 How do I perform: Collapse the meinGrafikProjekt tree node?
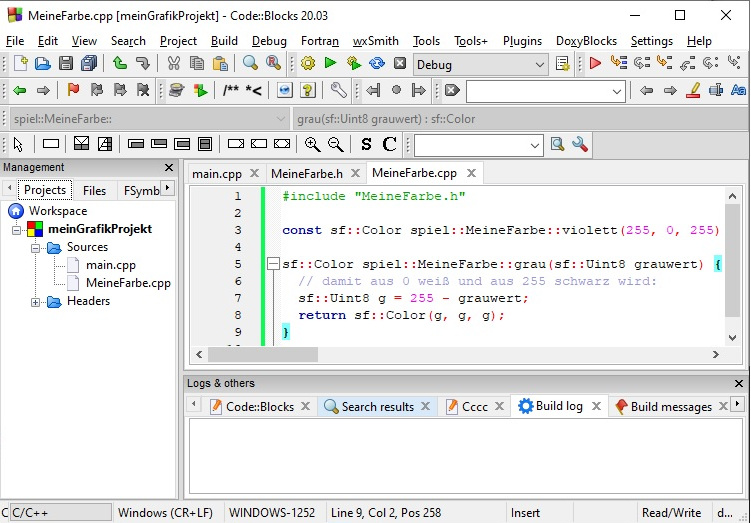click(x=17, y=229)
